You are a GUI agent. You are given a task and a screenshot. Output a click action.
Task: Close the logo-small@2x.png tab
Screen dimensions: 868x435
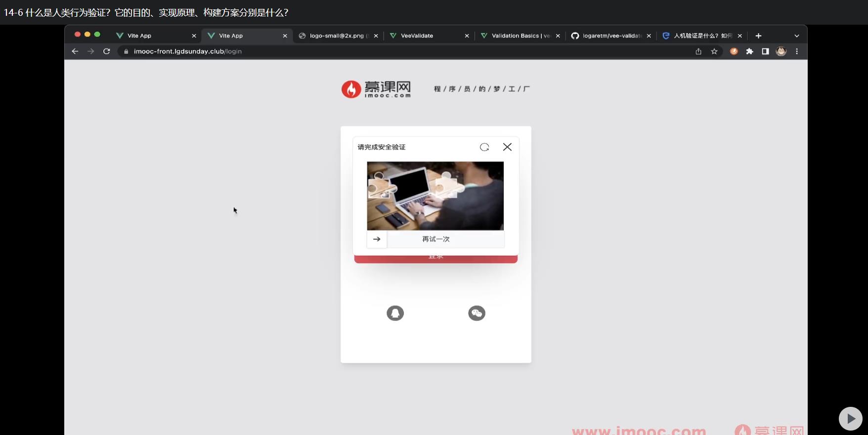(376, 36)
